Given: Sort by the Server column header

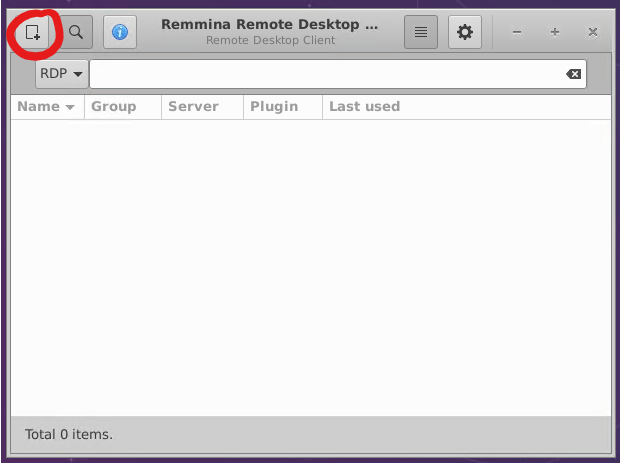Looking at the screenshot, I should (202, 107).
